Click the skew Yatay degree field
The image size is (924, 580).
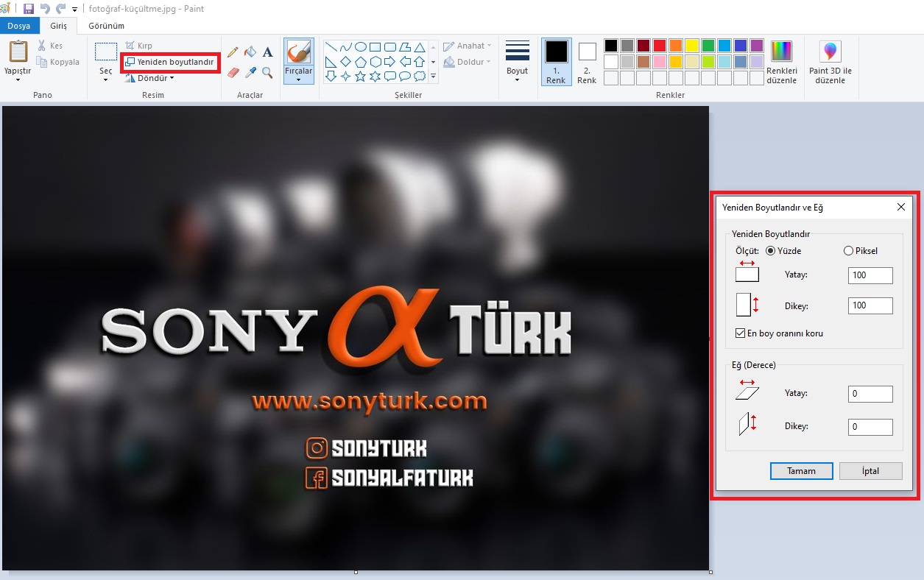point(870,394)
